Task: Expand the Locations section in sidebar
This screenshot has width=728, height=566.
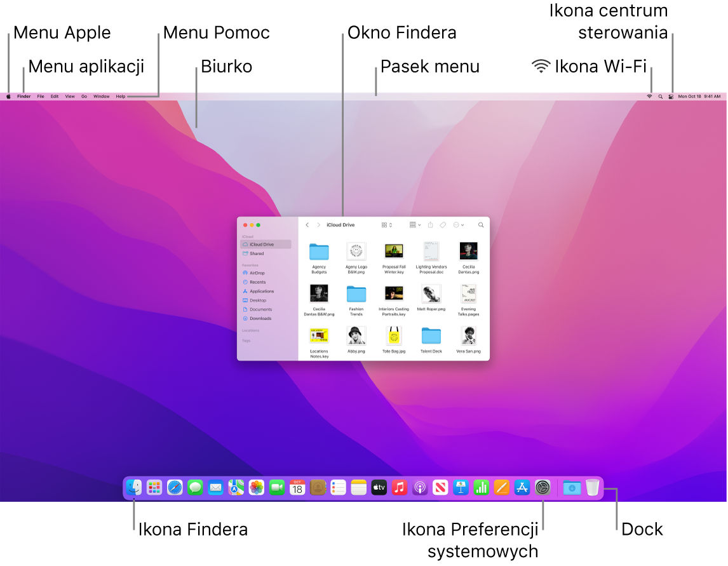Action: (251, 330)
